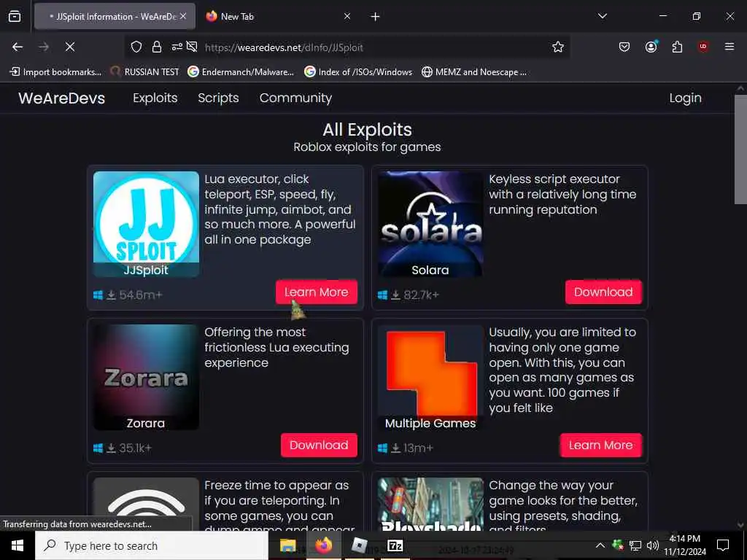
Task: Open the Firefox account icon
Action: coord(651,47)
